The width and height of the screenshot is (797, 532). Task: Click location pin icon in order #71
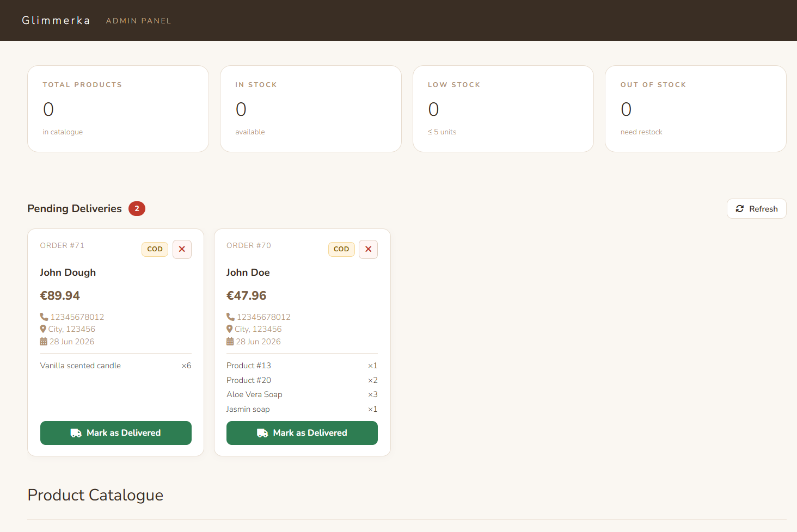43,329
